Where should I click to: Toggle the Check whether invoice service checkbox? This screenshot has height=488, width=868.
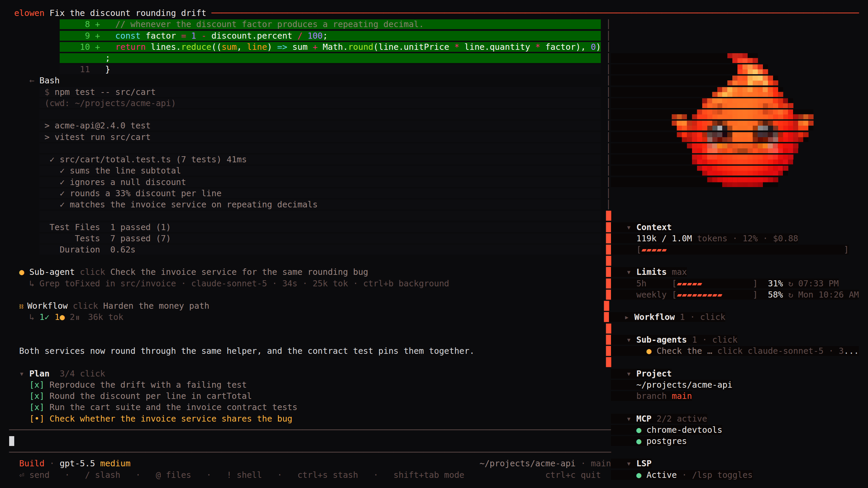pyautogui.click(x=37, y=419)
